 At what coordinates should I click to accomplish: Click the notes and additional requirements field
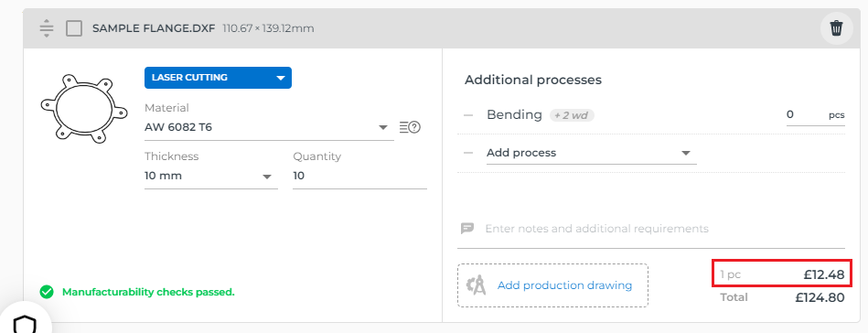[664, 229]
